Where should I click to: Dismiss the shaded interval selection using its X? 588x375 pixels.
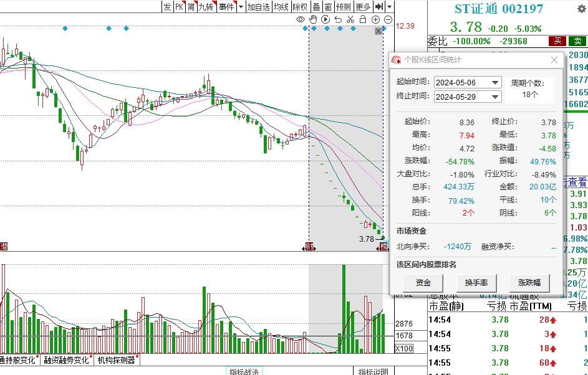378,32
